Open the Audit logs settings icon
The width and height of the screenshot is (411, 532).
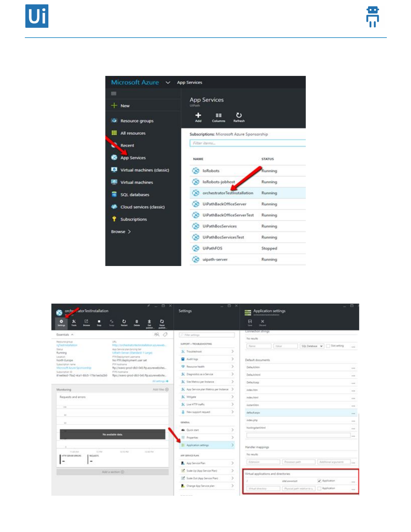click(183, 359)
